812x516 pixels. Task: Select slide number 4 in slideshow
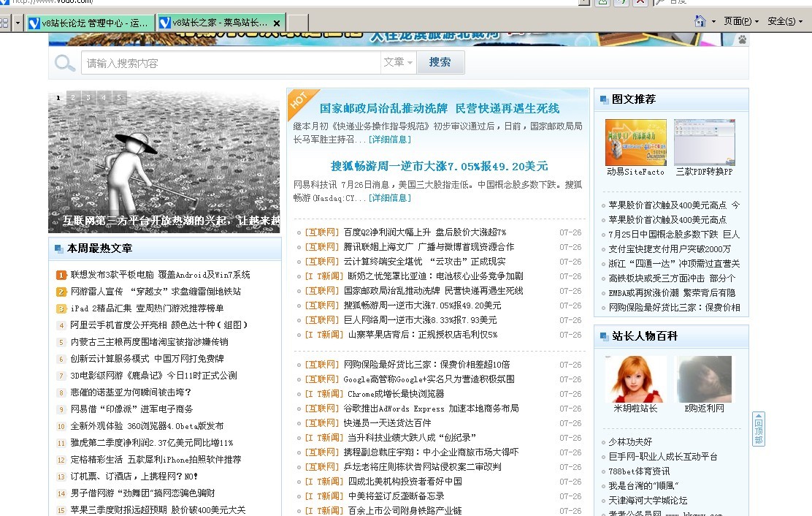point(104,97)
